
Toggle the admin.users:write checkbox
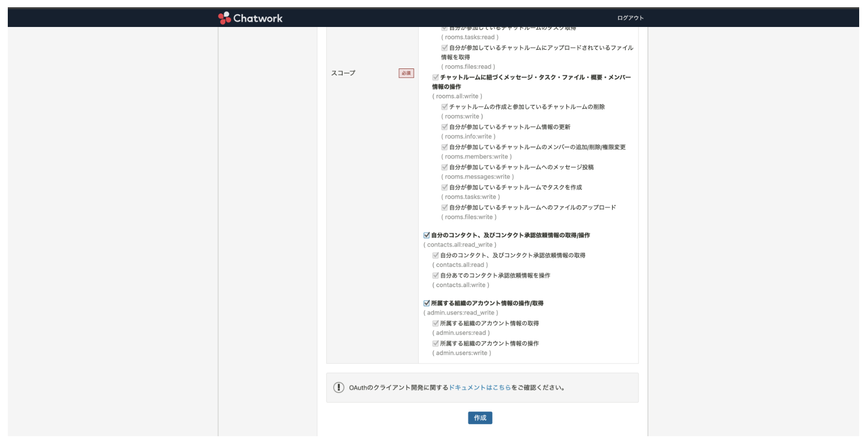click(436, 343)
